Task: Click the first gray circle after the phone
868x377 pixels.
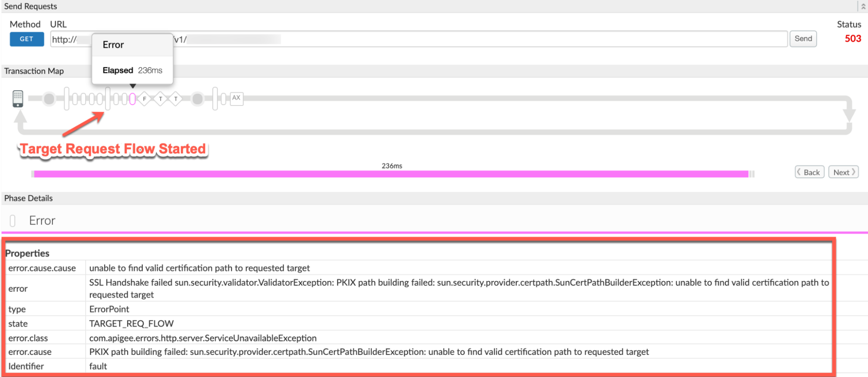Action: coord(49,99)
